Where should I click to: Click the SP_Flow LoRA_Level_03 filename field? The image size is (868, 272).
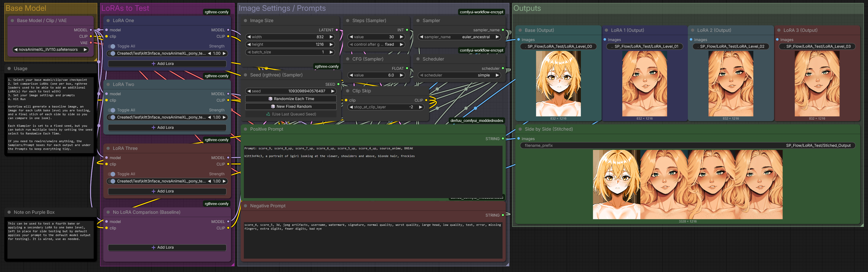click(x=817, y=46)
